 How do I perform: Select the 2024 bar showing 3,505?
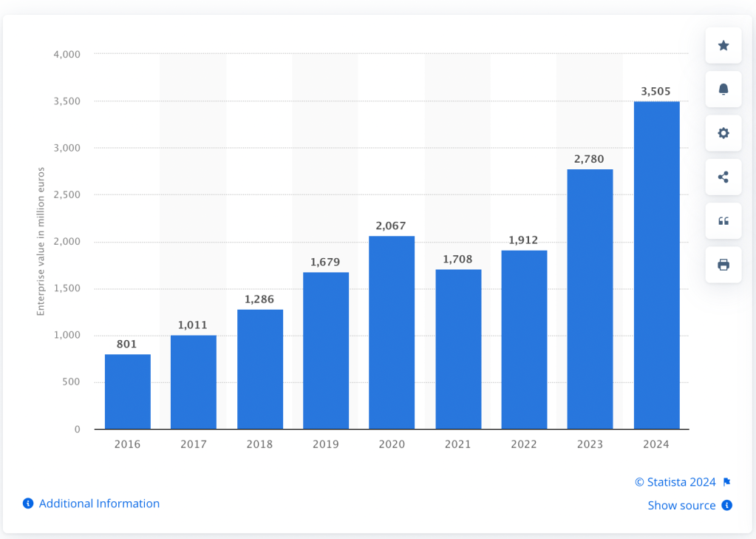pos(656,265)
